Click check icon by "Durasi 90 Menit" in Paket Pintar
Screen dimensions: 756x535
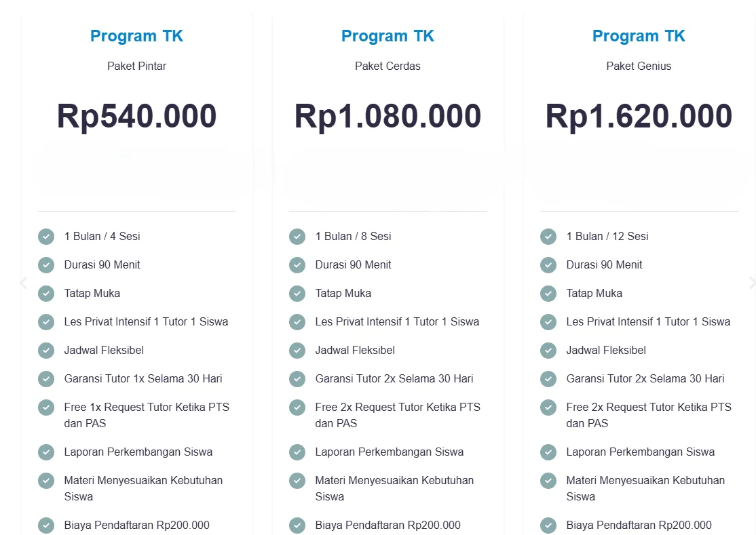click(46, 265)
